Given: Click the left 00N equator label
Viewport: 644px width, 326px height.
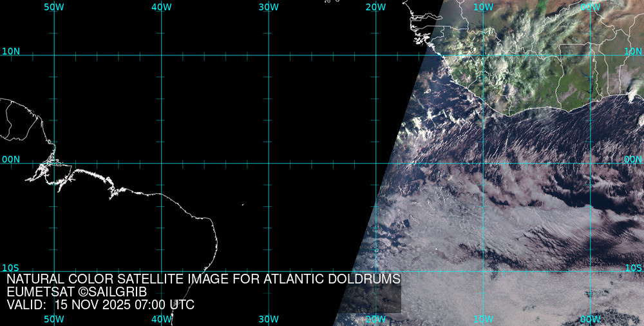Looking at the screenshot, I should click(11, 159).
